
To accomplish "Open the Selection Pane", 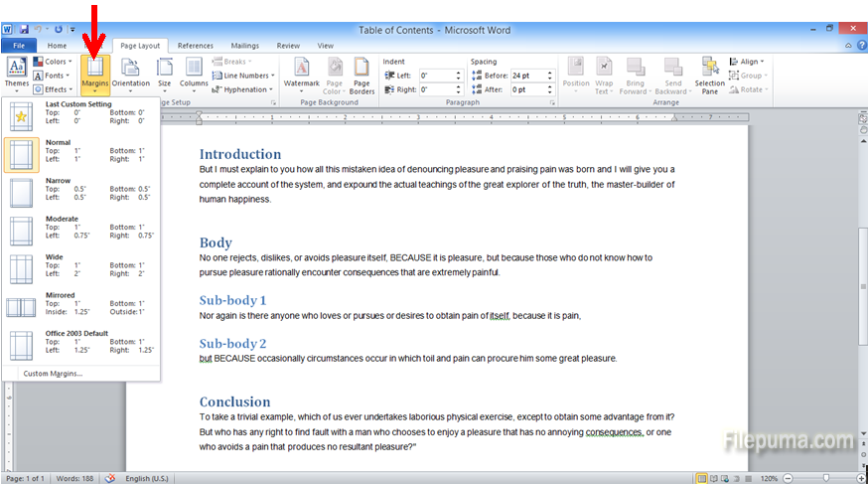I will click(x=710, y=76).
